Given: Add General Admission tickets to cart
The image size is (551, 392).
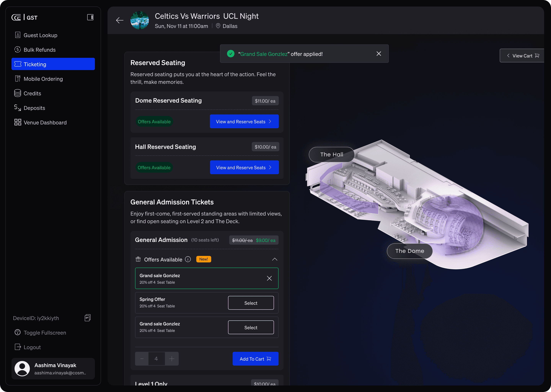Looking at the screenshot, I should coord(255,359).
